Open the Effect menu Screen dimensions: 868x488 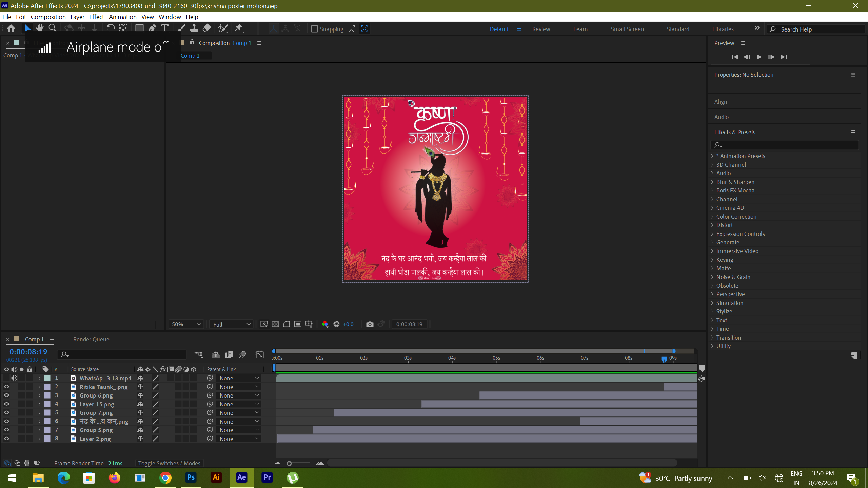click(97, 17)
